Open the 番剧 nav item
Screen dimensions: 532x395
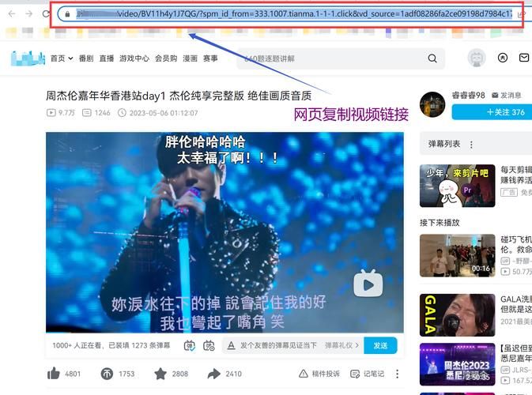[86, 58]
